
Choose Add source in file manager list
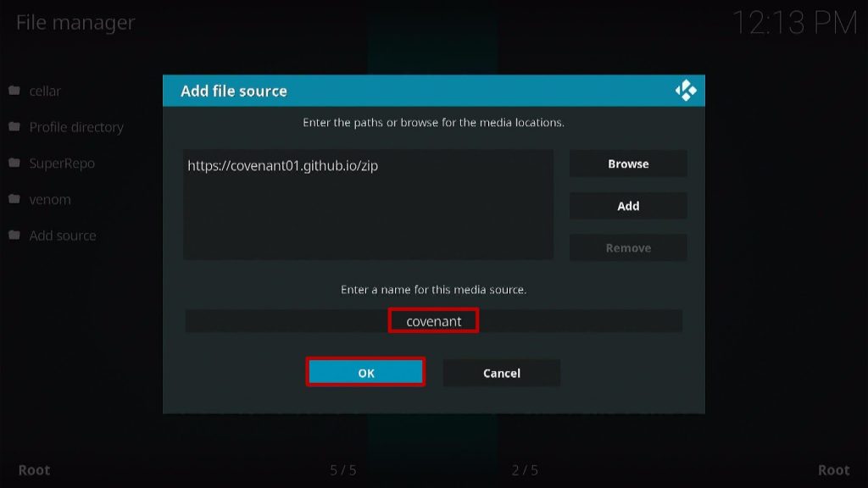63,236
